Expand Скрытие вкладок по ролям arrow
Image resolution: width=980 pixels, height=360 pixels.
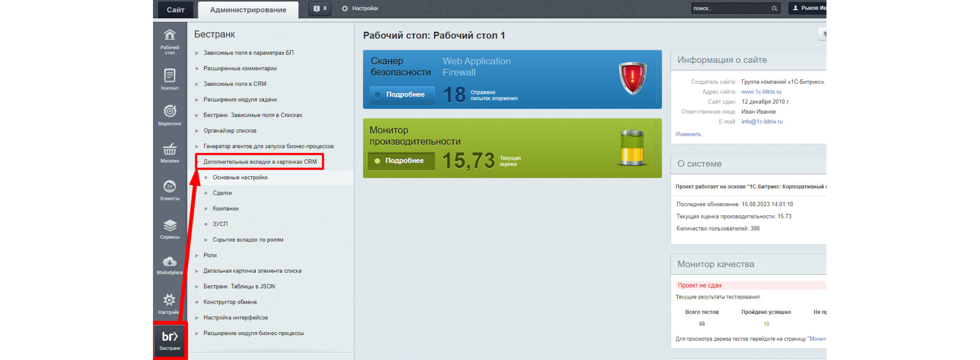(x=206, y=240)
